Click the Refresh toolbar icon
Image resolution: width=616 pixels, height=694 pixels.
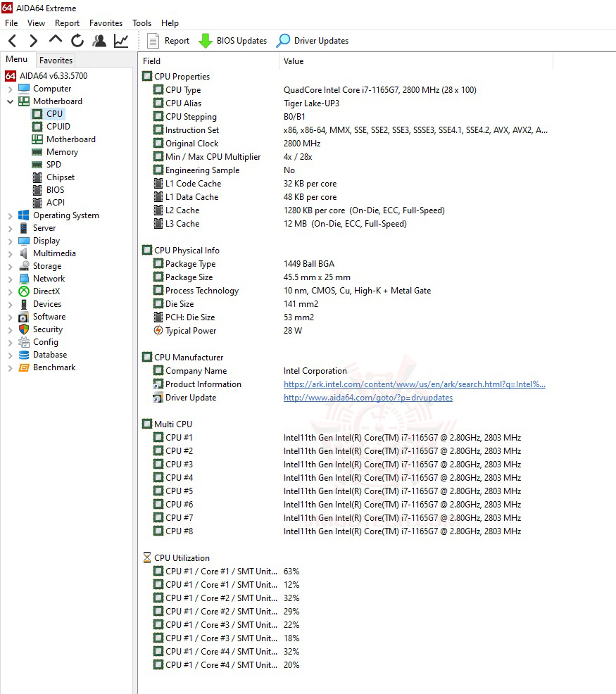click(77, 41)
